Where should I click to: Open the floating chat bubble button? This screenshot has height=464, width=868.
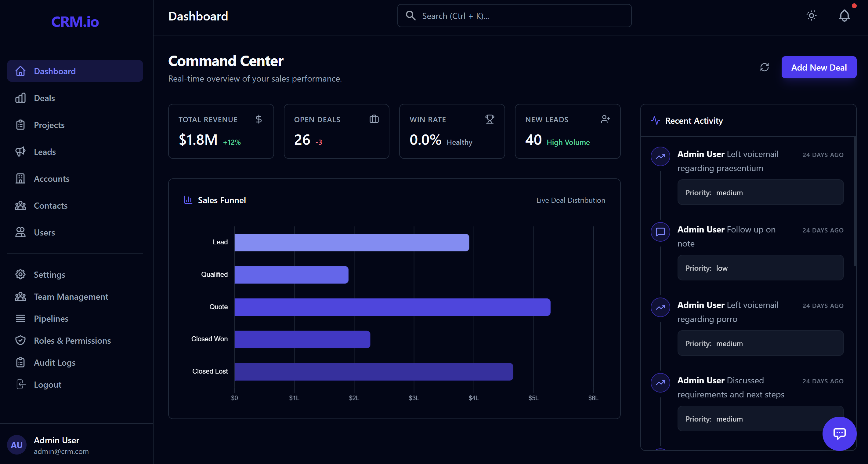point(839,434)
